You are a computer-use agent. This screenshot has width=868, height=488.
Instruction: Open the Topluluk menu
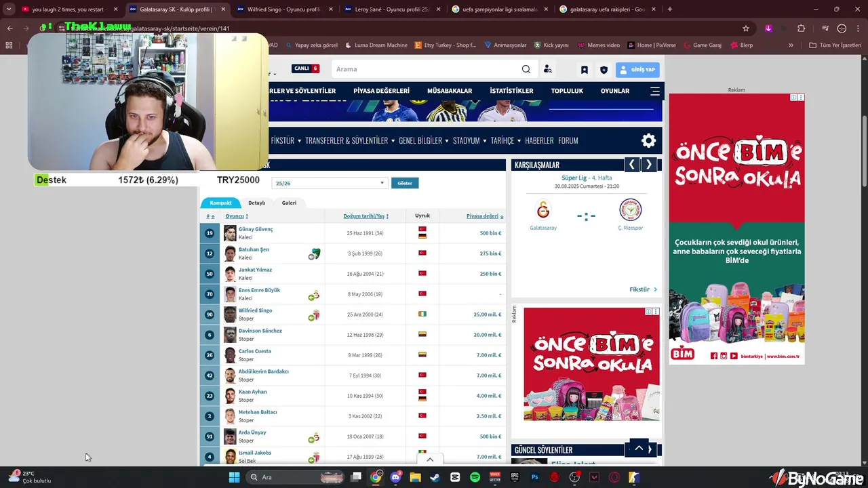pyautogui.click(x=567, y=91)
